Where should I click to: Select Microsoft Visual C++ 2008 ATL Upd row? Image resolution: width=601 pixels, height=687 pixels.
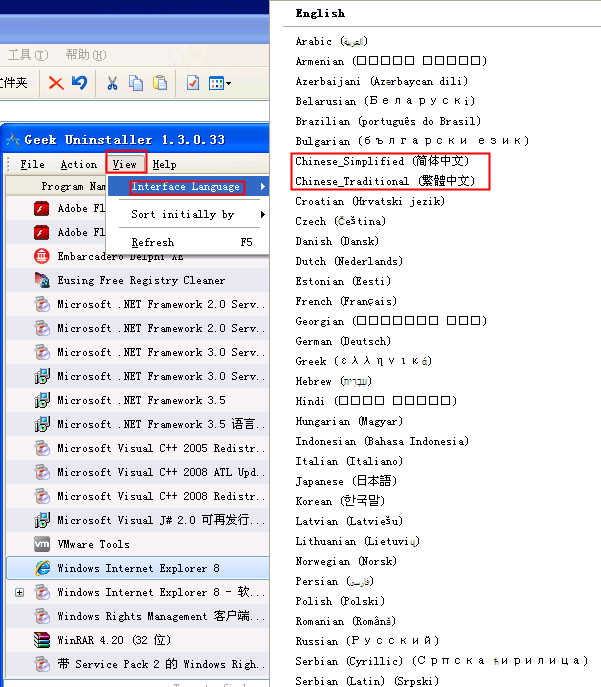pos(138,472)
